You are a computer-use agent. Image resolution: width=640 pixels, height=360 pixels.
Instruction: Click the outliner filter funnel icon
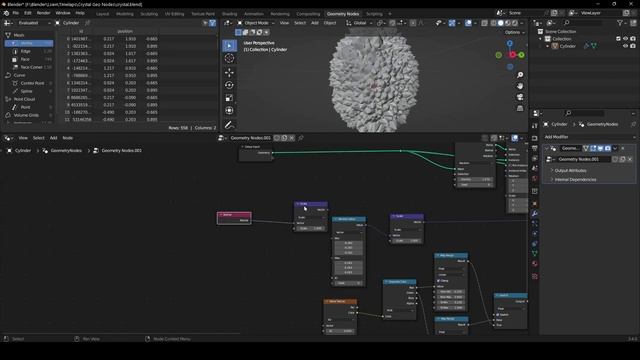point(620,23)
